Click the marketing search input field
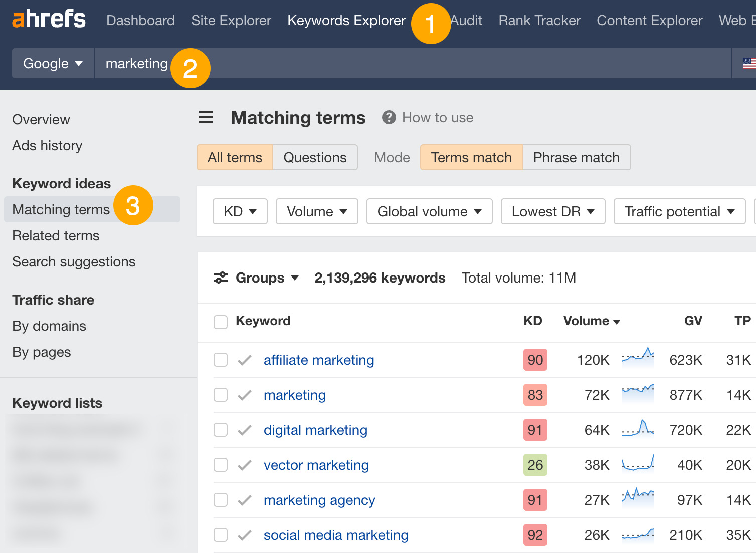This screenshot has width=756, height=553. (137, 63)
